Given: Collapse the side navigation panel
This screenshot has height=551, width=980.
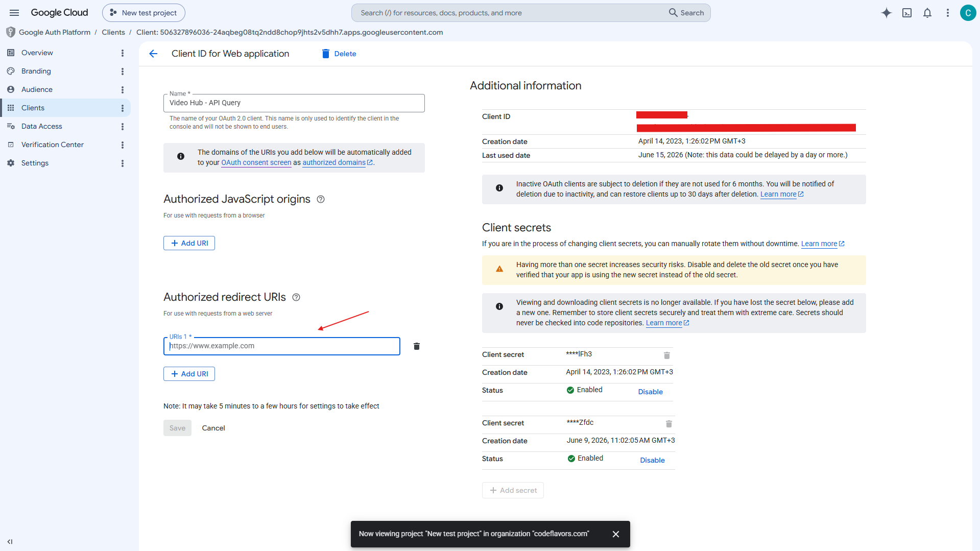Looking at the screenshot, I should [10, 542].
